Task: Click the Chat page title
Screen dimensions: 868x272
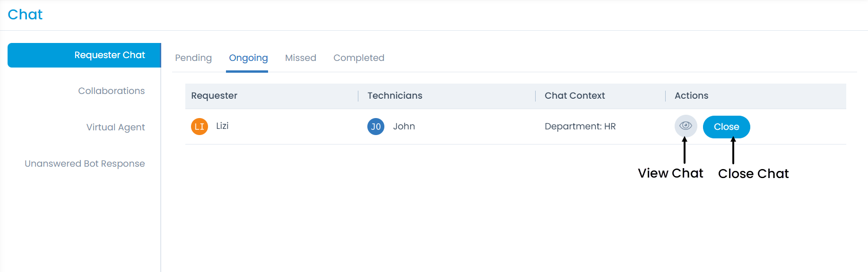Action: point(25,15)
